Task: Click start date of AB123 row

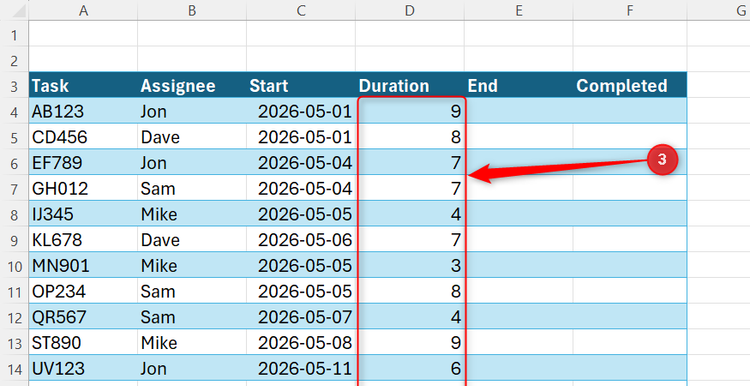Action: coord(301,111)
